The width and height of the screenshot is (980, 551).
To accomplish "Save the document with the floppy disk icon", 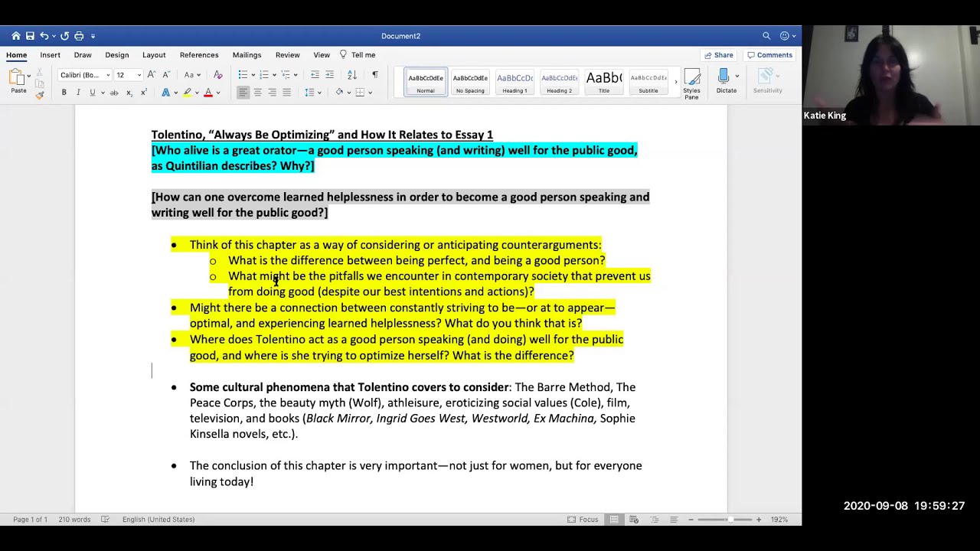I will 30,36.
